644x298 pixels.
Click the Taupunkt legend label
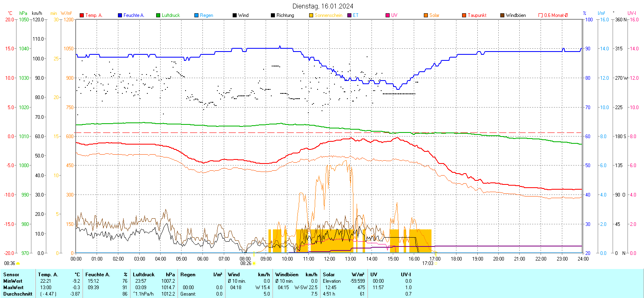477,15
